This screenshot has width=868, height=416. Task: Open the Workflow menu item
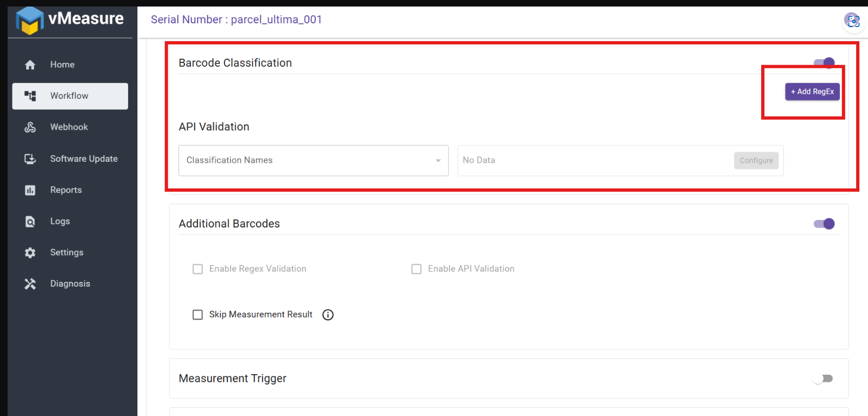point(70,96)
